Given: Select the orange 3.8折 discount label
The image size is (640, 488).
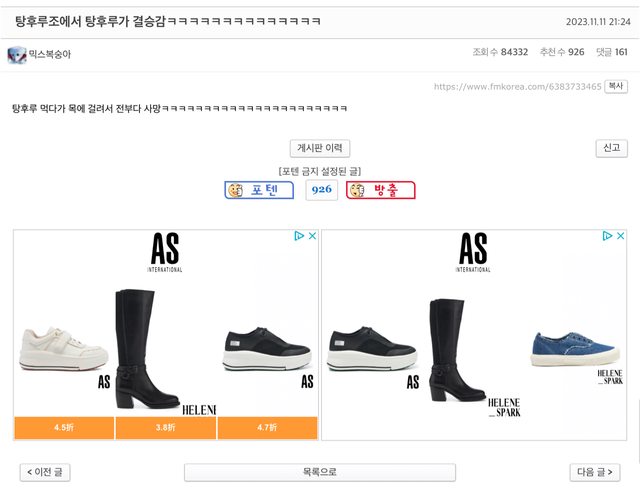Looking at the screenshot, I should (166, 428).
